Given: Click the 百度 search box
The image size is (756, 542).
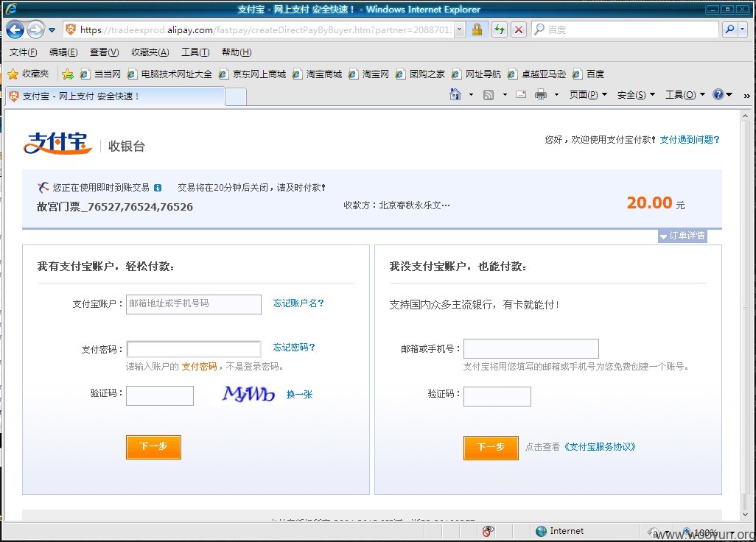Looking at the screenshot, I should [x=626, y=30].
